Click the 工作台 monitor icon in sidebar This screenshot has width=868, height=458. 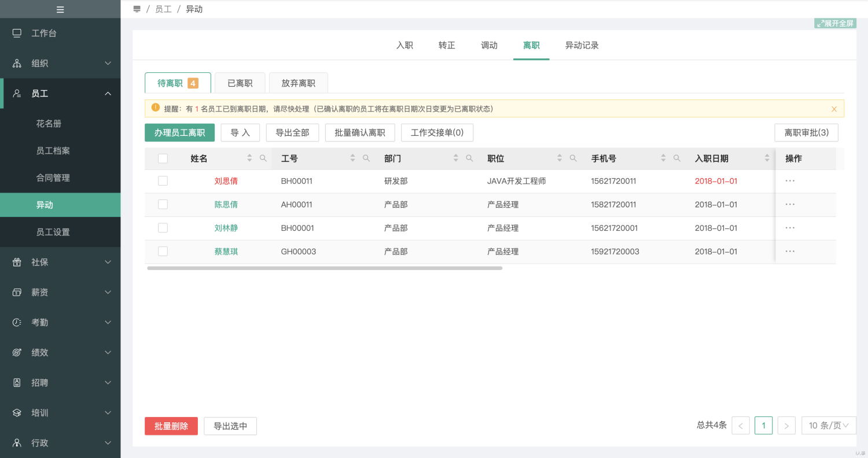pos(17,33)
